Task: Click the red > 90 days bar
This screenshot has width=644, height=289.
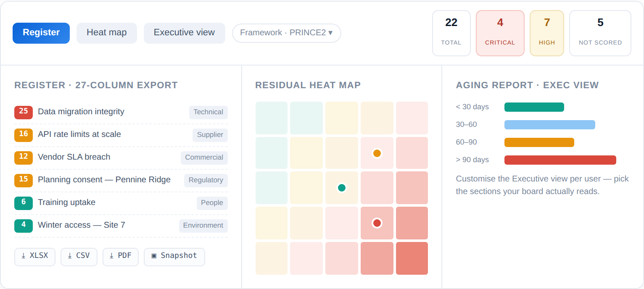Action: pyautogui.click(x=560, y=160)
